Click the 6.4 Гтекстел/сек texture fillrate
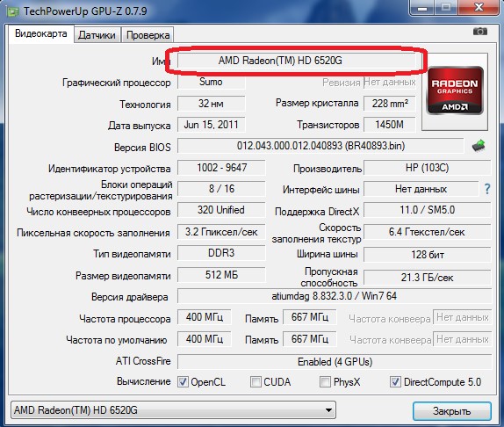Viewport: 504px width, 427px height. tap(428, 232)
